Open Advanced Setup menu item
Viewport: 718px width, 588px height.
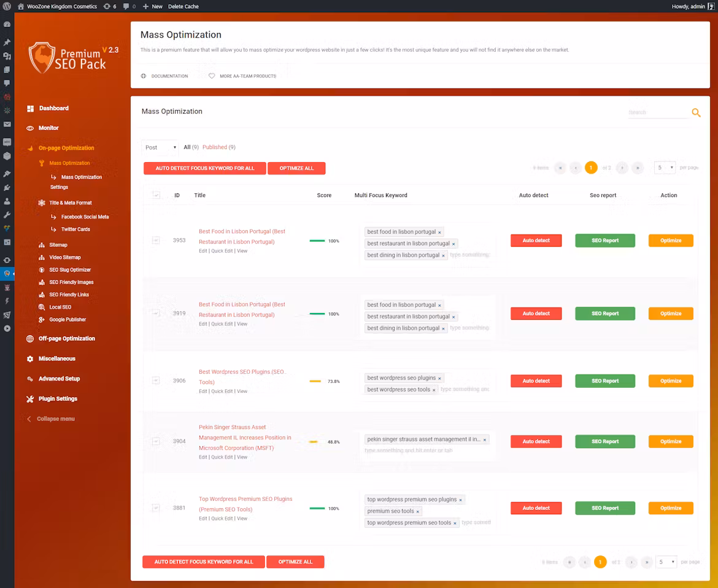[59, 379]
